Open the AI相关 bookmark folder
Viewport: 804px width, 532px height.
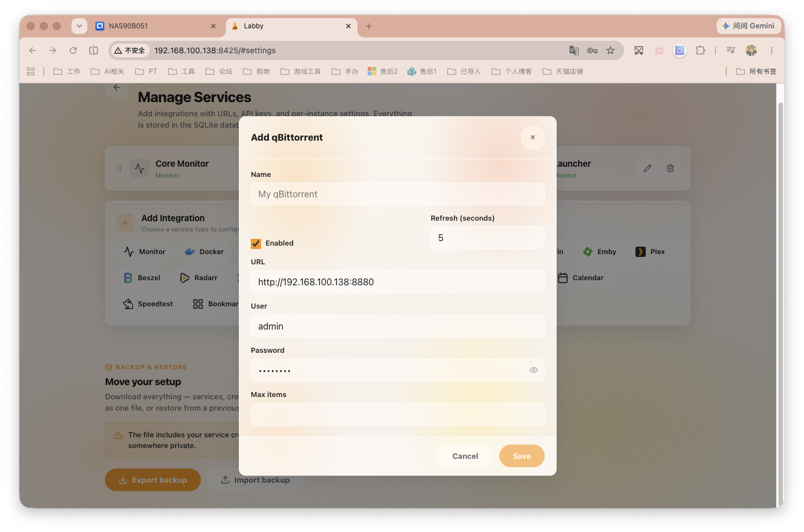(x=107, y=71)
